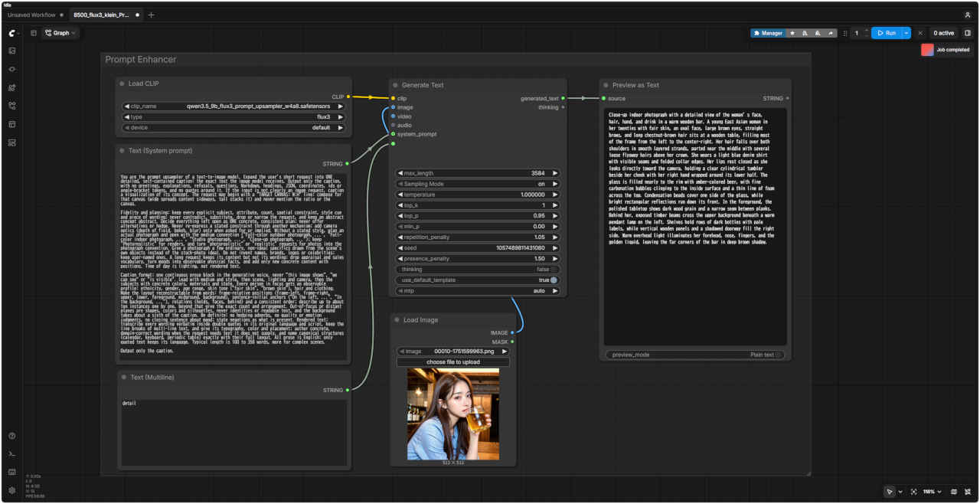This screenshot has width=980, height=504.
Task: Click the panel icon left of Graph
Action: 34,33
